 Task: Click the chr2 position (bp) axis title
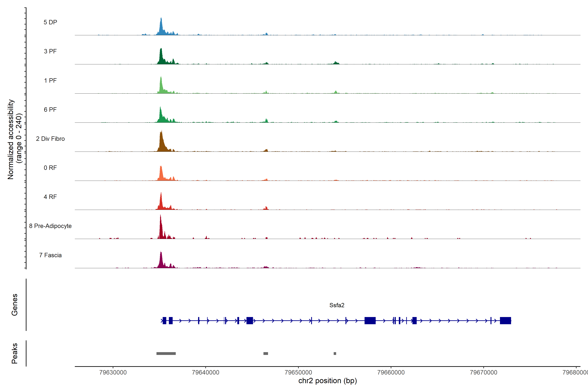[x=327, y=381]
